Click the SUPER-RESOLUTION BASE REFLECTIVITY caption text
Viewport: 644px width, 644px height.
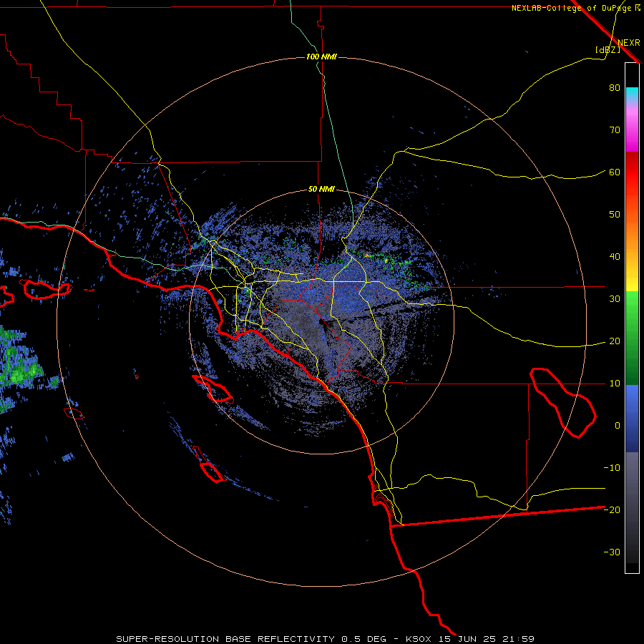(x=225, y=639)
